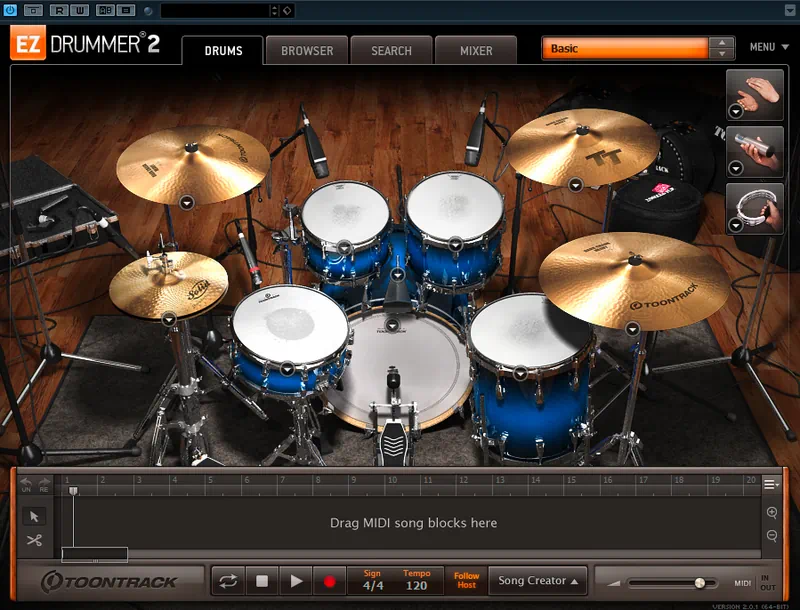Toggle A/B comparison button
The height and width of the screenshot is (610, 800).
tap(105, 10)
